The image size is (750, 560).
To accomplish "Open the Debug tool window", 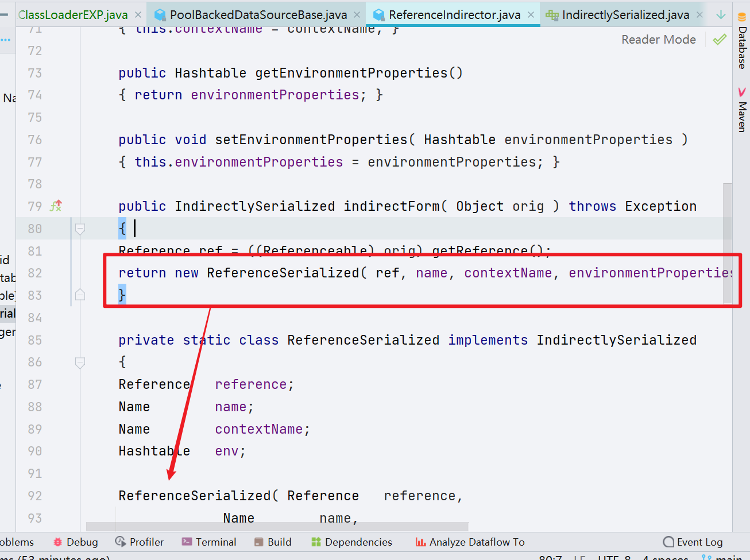I will point(75,542).
